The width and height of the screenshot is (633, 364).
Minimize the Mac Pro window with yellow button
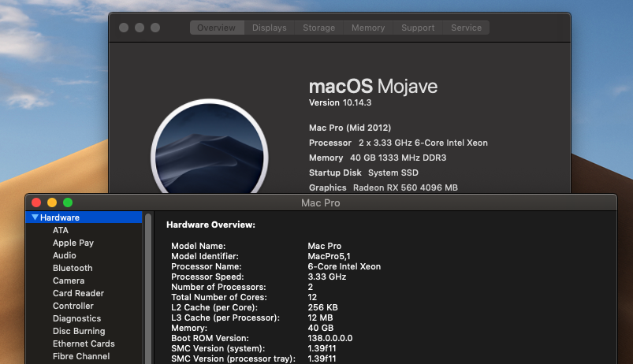pos(52,202)
